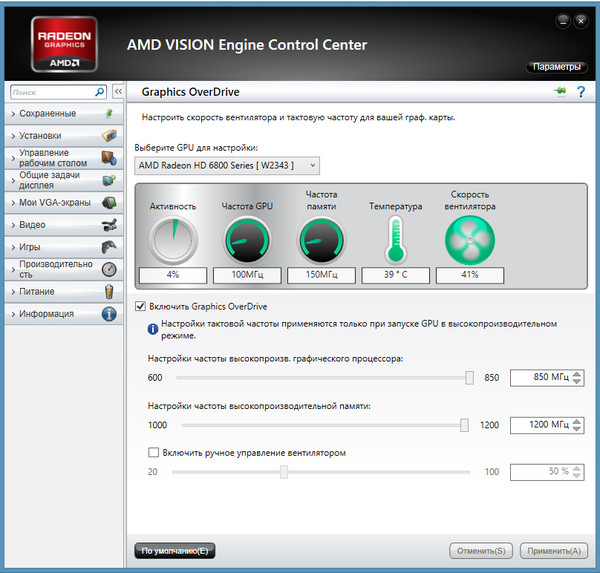Screen dimensions: 600x573
Task: Open the Параметры menu
Action: (x=556, y=67)
